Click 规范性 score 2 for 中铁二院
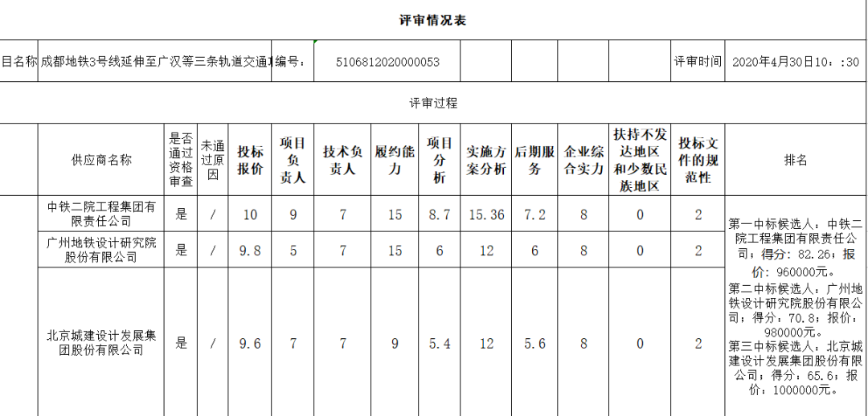 (698, 214)
